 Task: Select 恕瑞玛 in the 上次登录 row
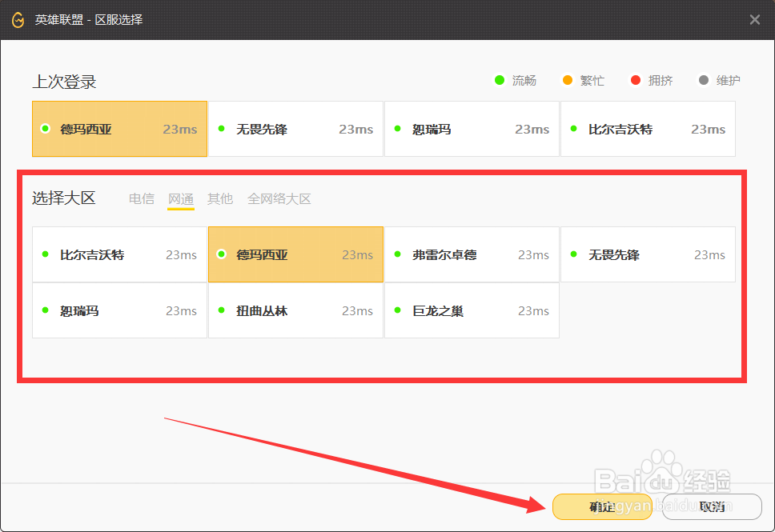point(472,129)
